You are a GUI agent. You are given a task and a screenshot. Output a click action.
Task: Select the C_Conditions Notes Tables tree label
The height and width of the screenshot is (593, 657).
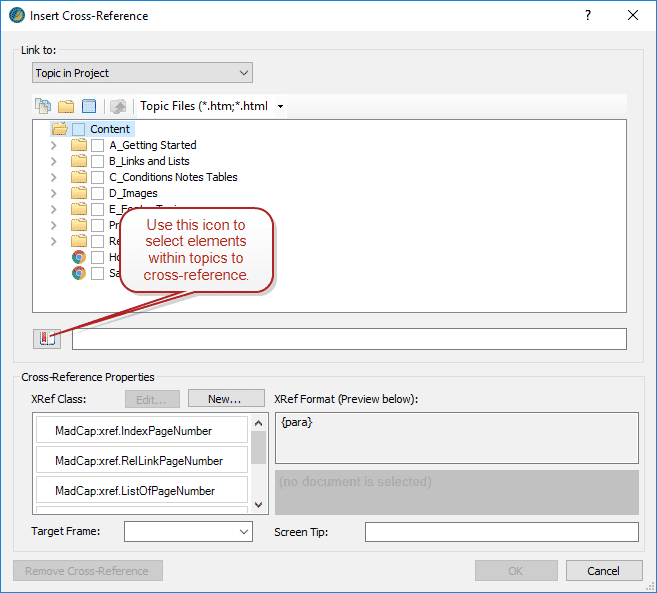(x=173, y=177)
